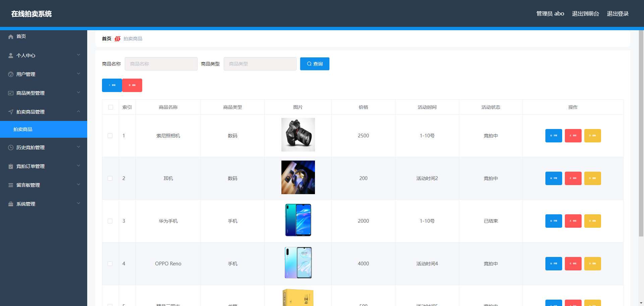Click the scrollbar down arrow
This screenshot has height=306, width=644.
pos(641,303)
